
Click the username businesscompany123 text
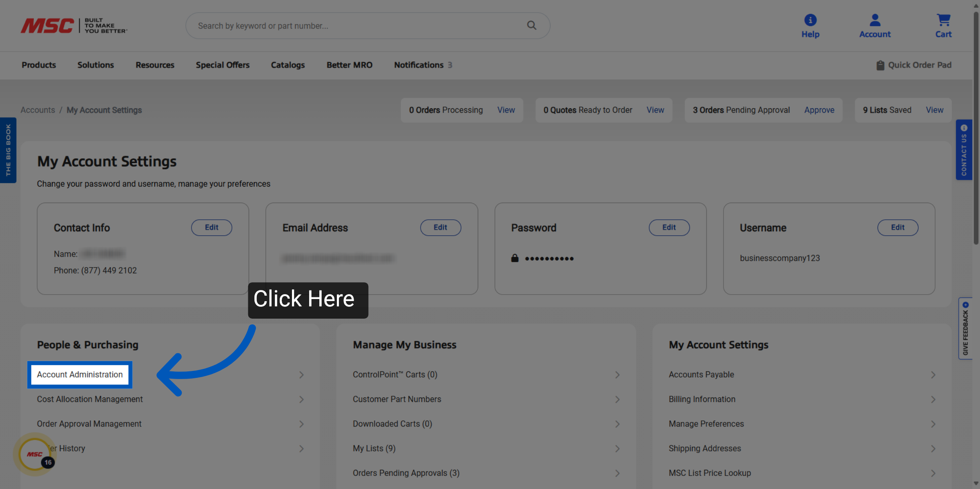(780, 258)
